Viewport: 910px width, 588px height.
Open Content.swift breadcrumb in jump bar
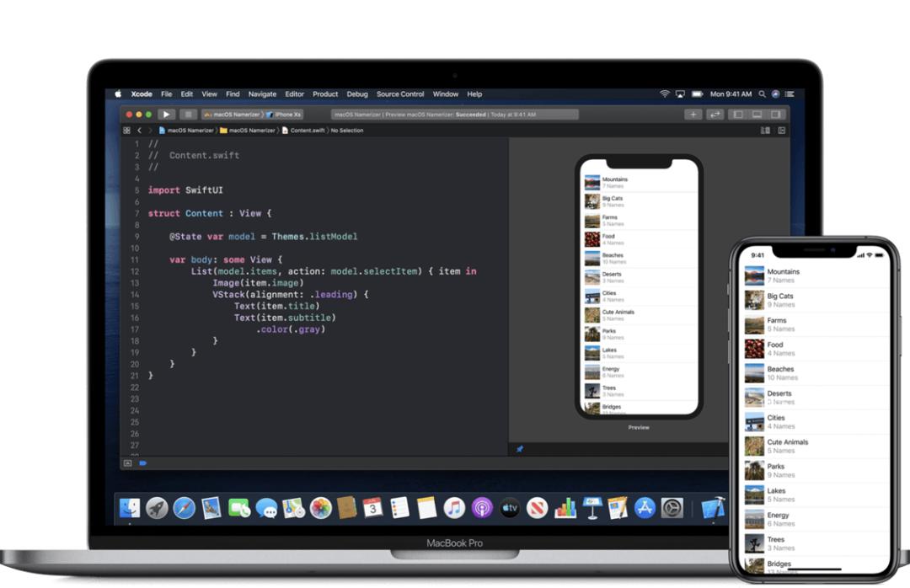pyautogui.click(x=303, y=131)
